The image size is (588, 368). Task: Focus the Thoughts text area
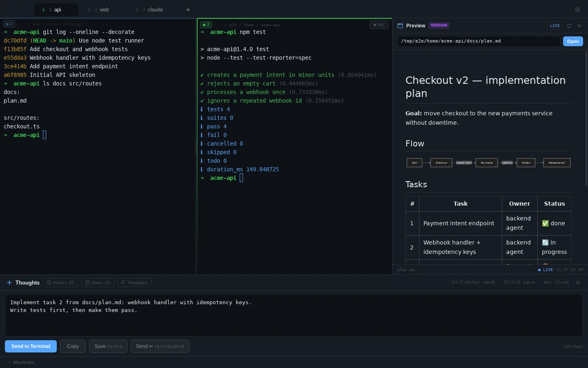pos(294,315)
